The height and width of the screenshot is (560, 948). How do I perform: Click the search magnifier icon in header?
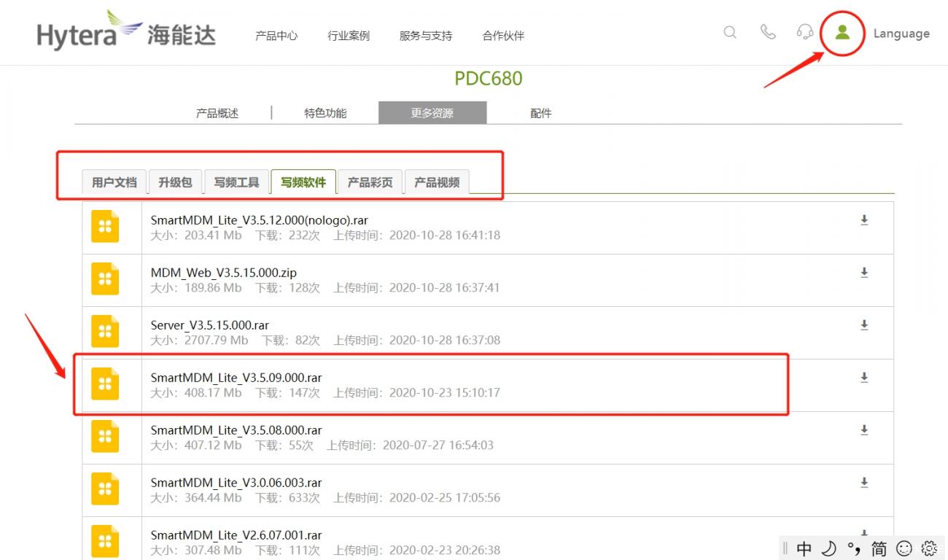click(x=729, y=33)
